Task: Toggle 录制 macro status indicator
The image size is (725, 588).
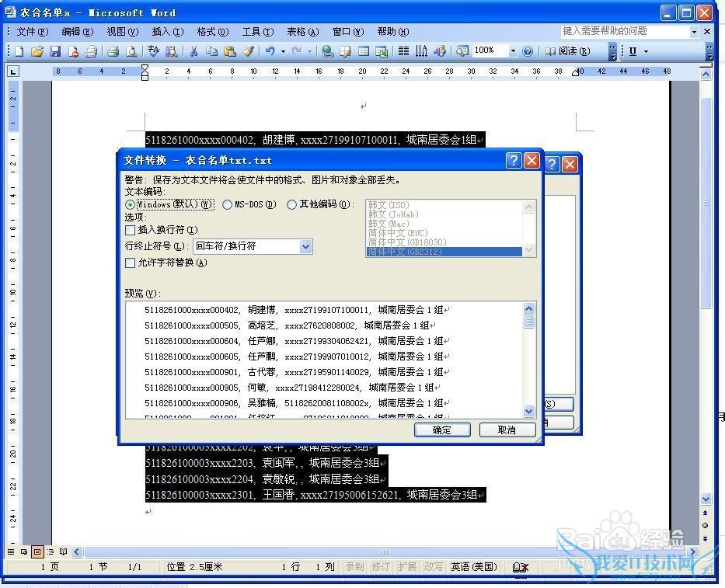Action: coord(354,567)
